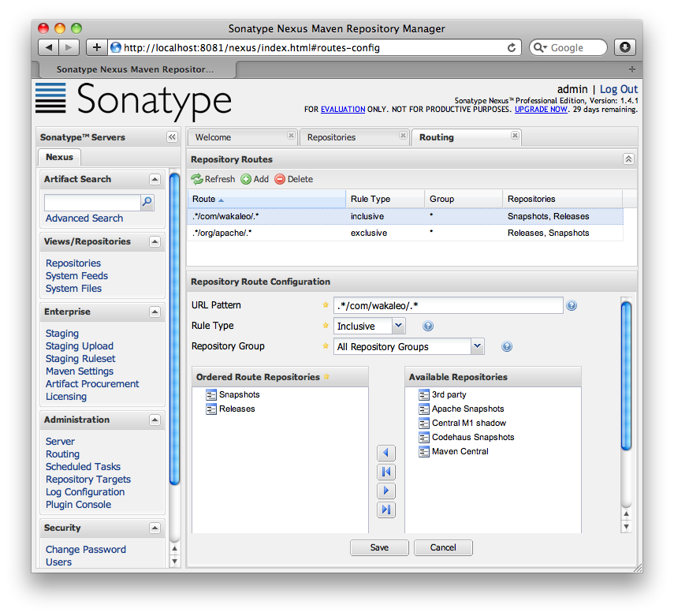674x616 pixels.
Task: Click the green Add route icon
Action: pos(246,179)
